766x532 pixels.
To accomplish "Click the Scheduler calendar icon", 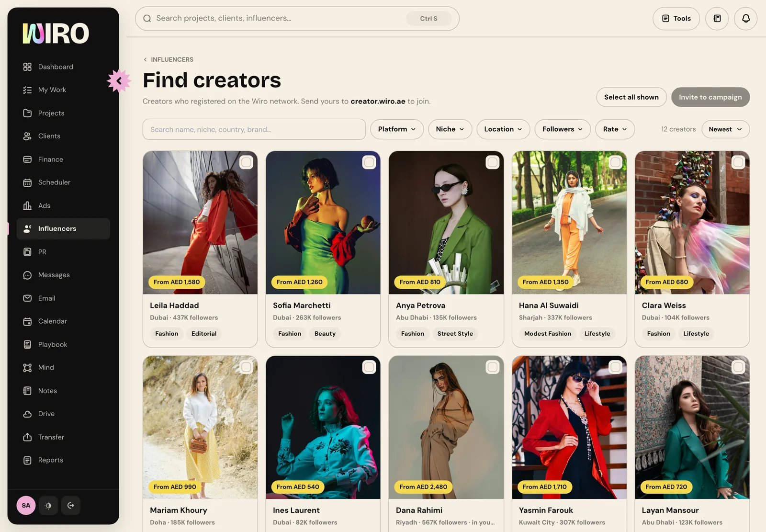I will point(27,182).
